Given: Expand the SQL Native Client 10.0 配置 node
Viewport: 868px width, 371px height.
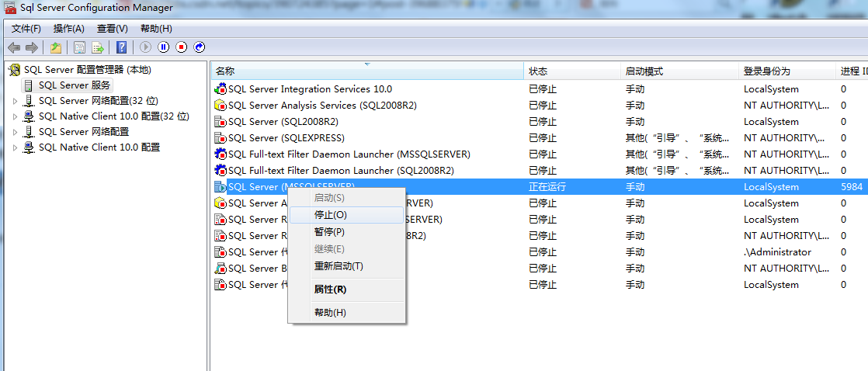Looking at the screenshot, I should point(15,147).
